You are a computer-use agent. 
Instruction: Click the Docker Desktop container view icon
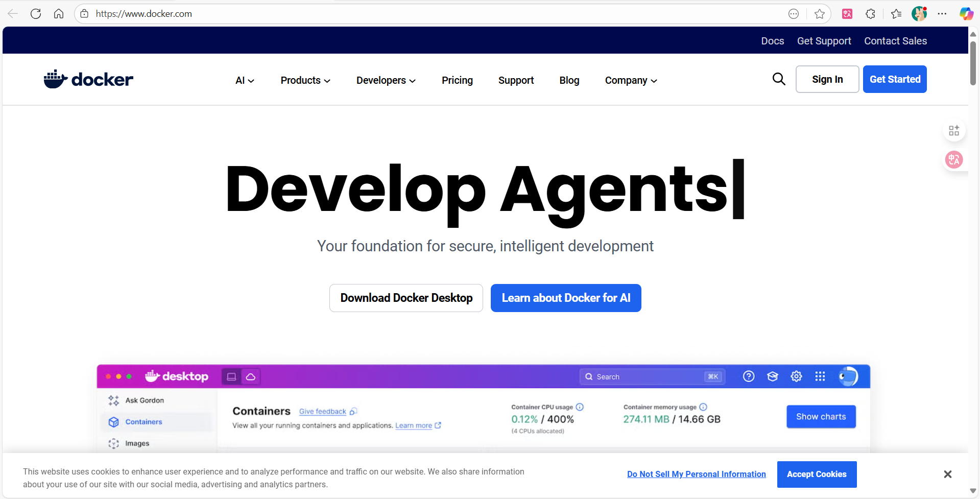(x=231, y=377)
